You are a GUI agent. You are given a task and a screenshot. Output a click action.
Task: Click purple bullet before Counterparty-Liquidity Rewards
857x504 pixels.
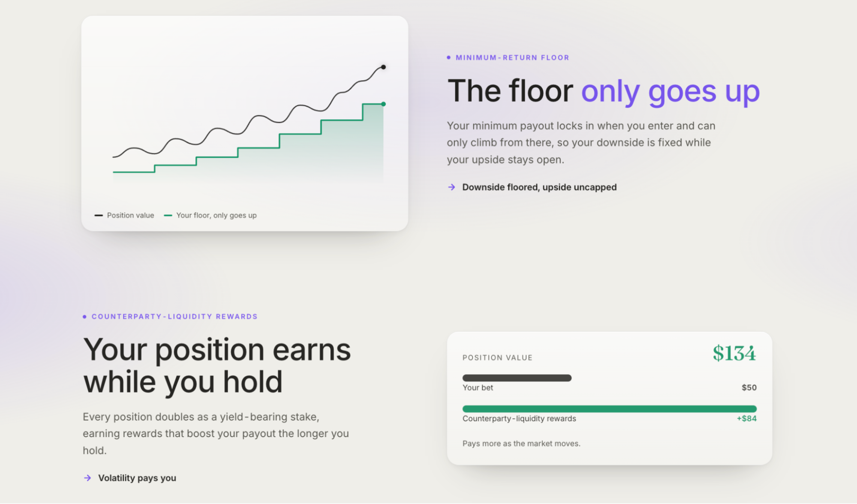pyautogui.click(x=84, y=317)
